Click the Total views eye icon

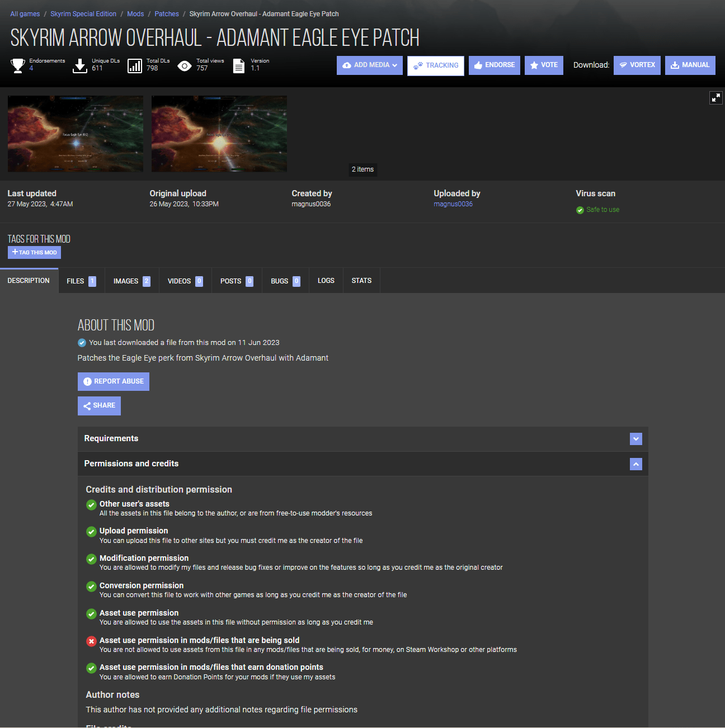(x=184, y=66)
